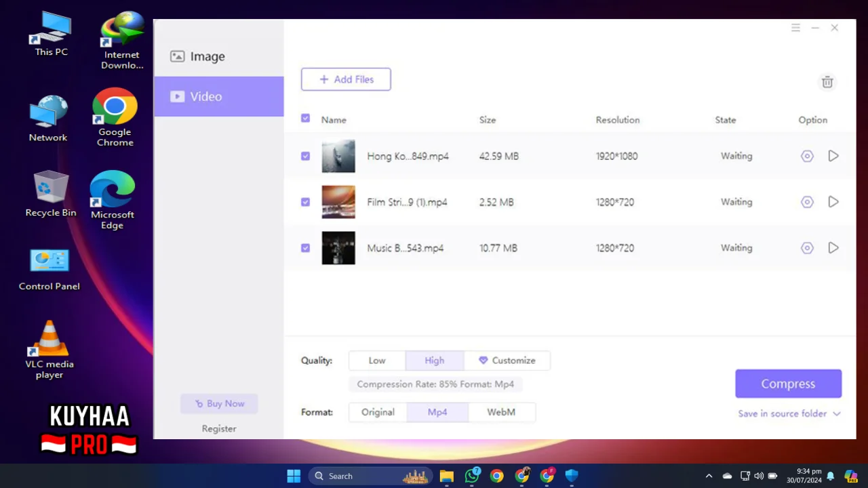Switch to the Image tab

[x=218, y=56]
